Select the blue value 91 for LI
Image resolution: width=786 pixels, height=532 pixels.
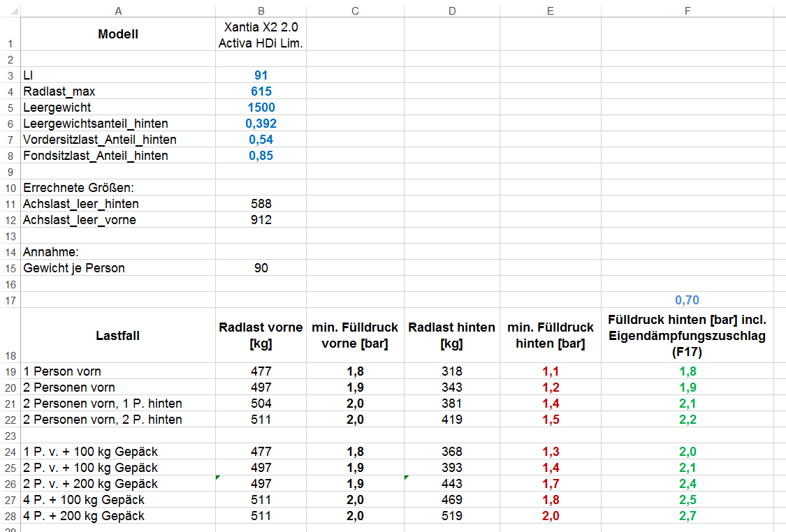261,75
